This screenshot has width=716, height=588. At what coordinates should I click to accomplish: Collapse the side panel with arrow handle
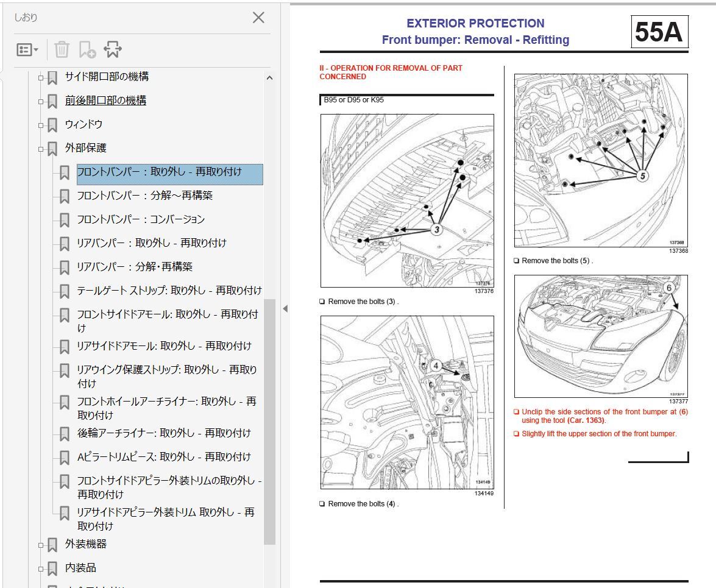pos(285,308)
